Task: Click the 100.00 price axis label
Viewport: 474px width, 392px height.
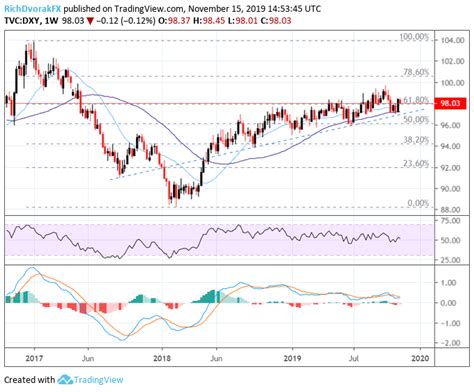Action: click(x=452, y=83)
